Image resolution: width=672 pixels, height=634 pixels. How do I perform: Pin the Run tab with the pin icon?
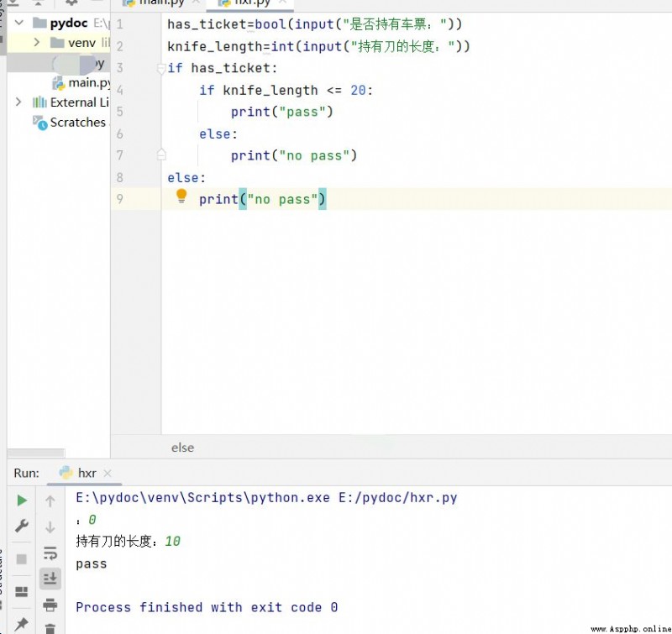(22, 624)
